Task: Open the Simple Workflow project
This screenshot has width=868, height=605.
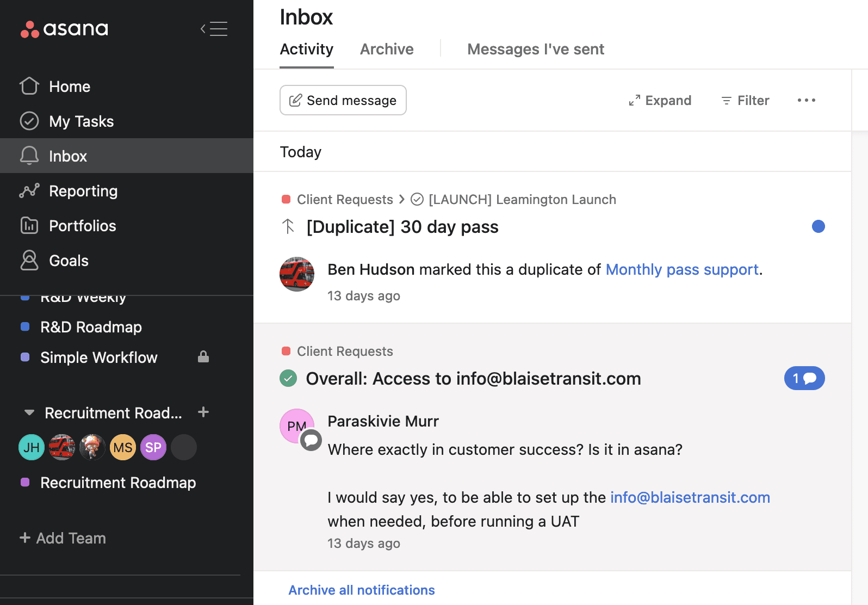Action: click(99, 357)
